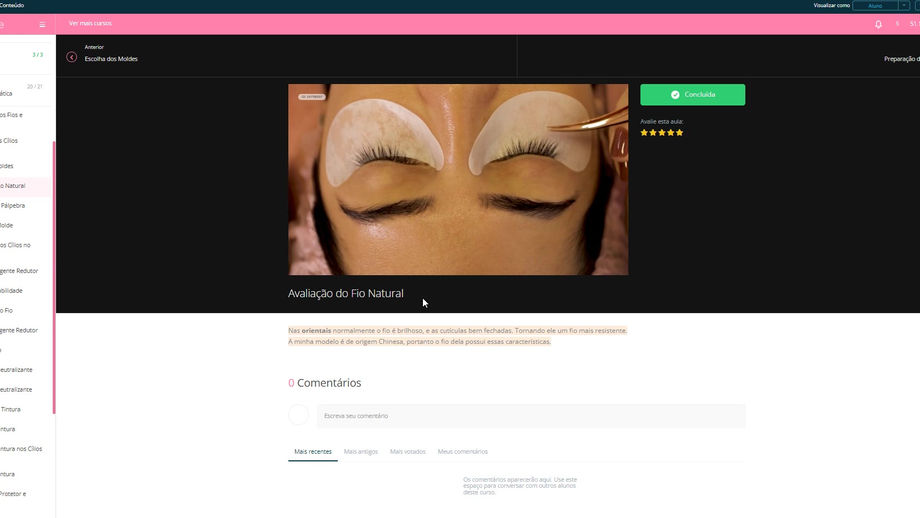Rate the lesson with five stars
Image resolution: width=920 pixels, height=518 pixels.
679,133
